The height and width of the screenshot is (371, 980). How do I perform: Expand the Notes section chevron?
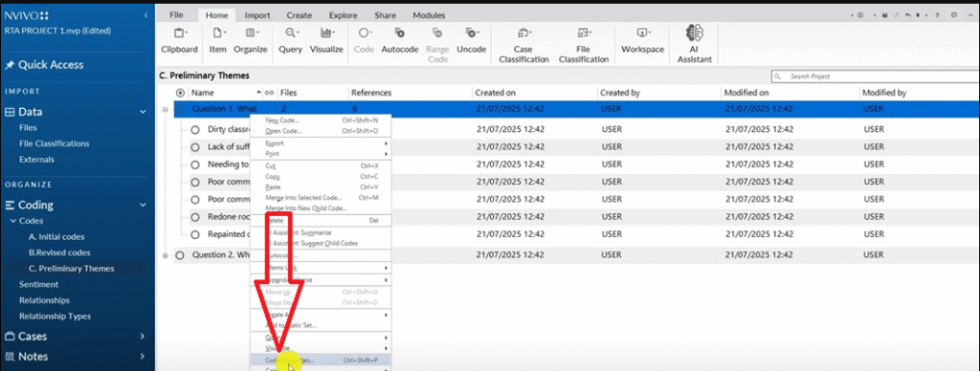144,357
